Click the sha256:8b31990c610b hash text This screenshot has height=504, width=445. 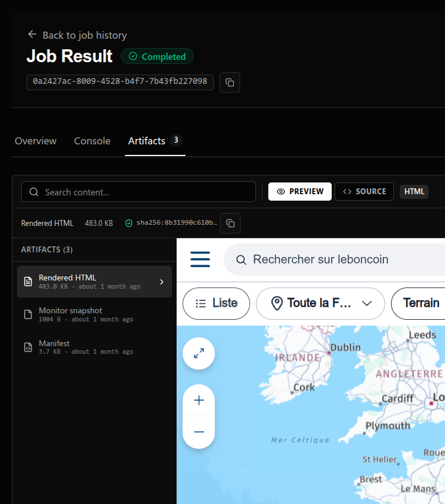click(x=177, y=223)
